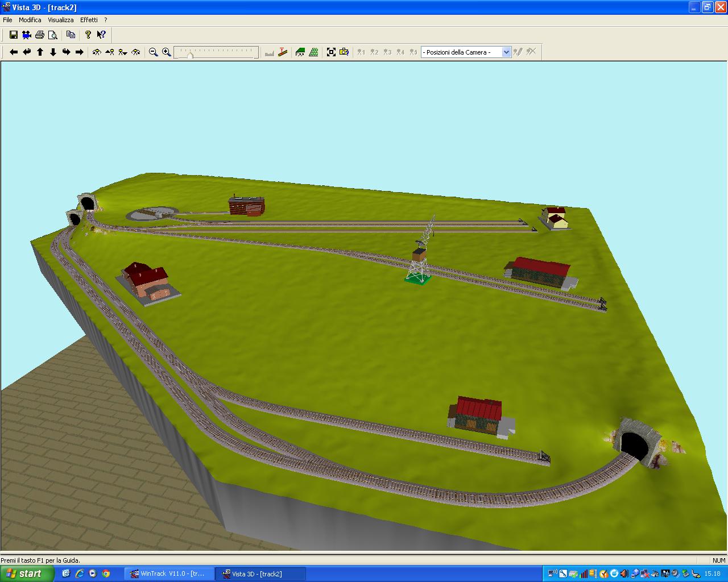Click status bar text 'Premi il tasto F1 per la Guida.'
Image resolution: width=728 pixels, height=582 pixels.
(40, 560)
